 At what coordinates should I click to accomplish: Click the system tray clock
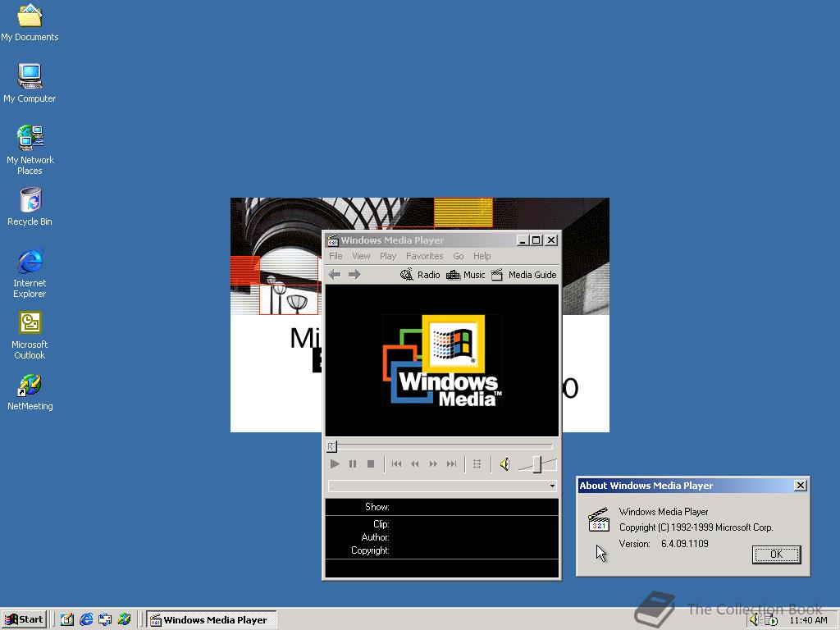pos(808,620)
